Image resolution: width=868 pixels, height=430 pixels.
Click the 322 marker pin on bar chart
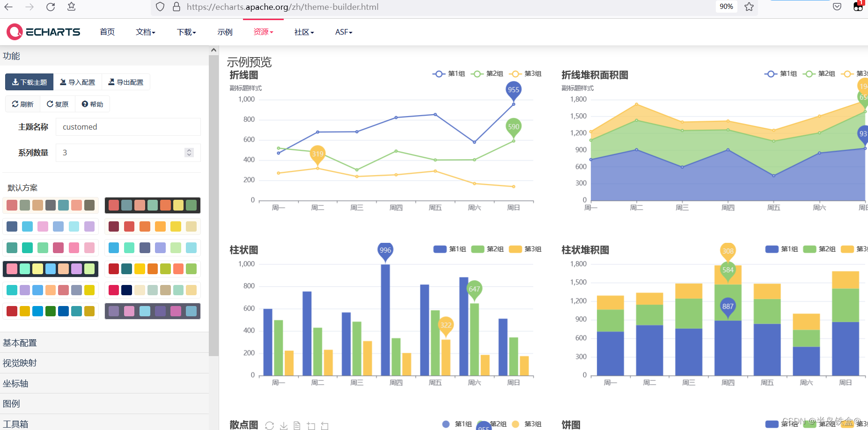(x=446, y=325)
